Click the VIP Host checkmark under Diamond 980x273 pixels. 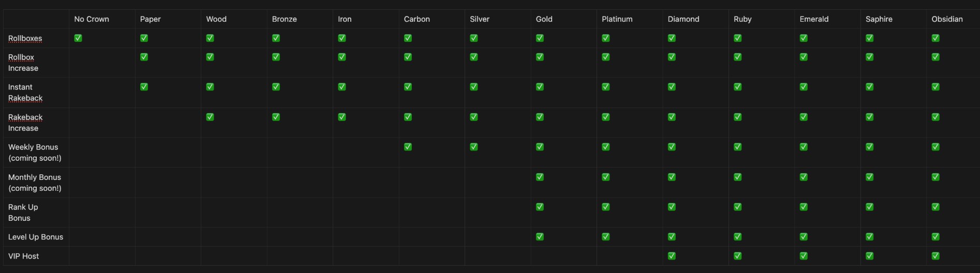pyautogui.click(x=672, y=256)
